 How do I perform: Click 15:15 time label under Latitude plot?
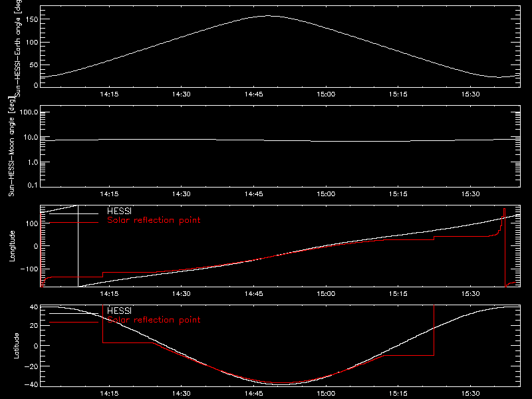pos(398,394)
